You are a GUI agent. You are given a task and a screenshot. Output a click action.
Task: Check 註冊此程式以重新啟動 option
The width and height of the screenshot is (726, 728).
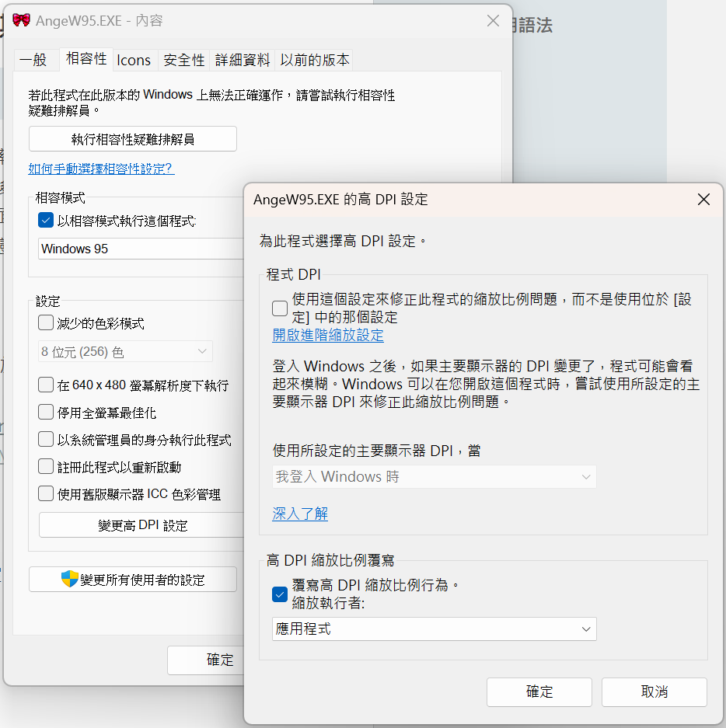[46, 466]
